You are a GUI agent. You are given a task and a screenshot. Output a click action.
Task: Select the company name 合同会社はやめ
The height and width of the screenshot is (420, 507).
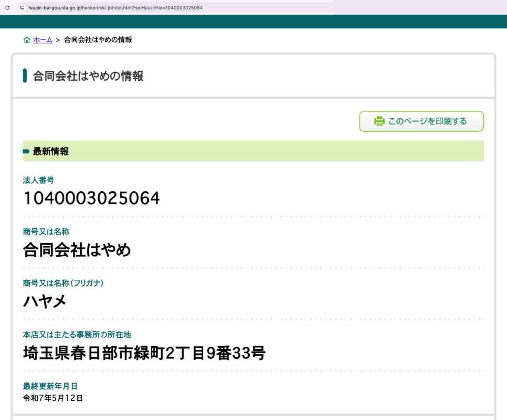click(77, 250)
